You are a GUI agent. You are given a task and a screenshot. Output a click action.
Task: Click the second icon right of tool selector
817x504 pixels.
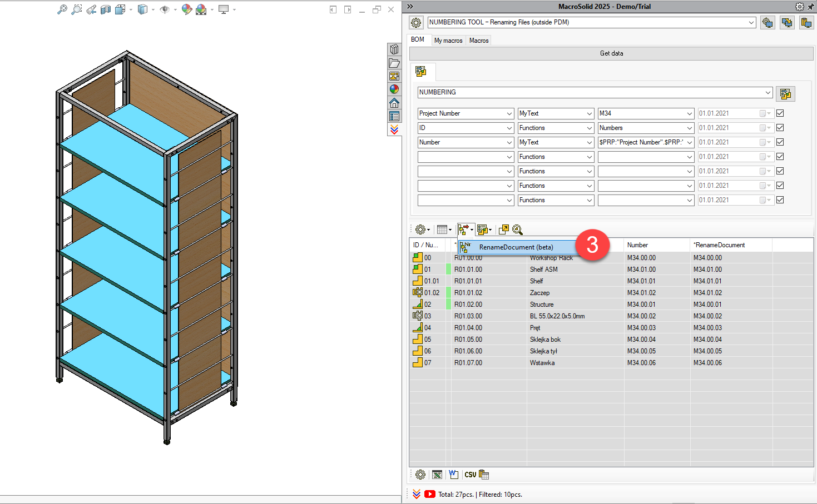pos(787,23)
